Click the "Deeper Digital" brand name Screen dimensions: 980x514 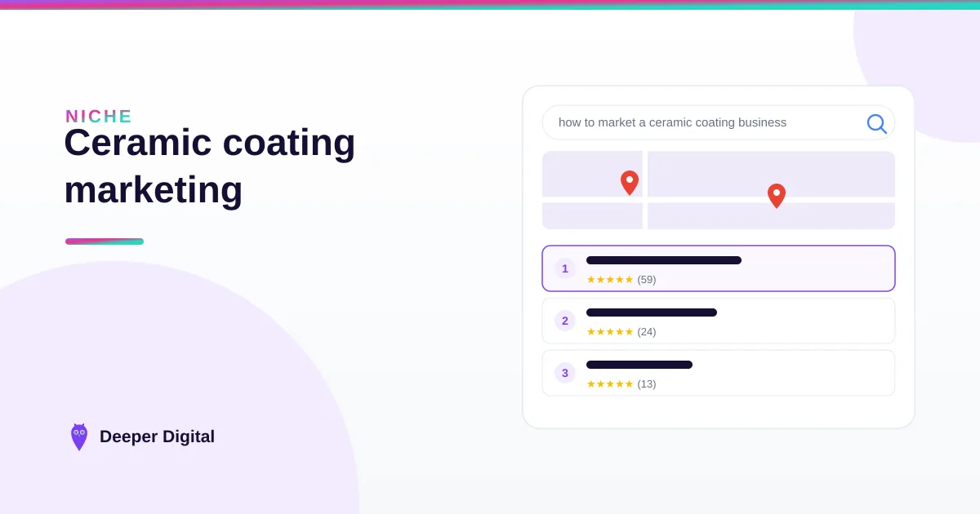click(x=157, y=436)
